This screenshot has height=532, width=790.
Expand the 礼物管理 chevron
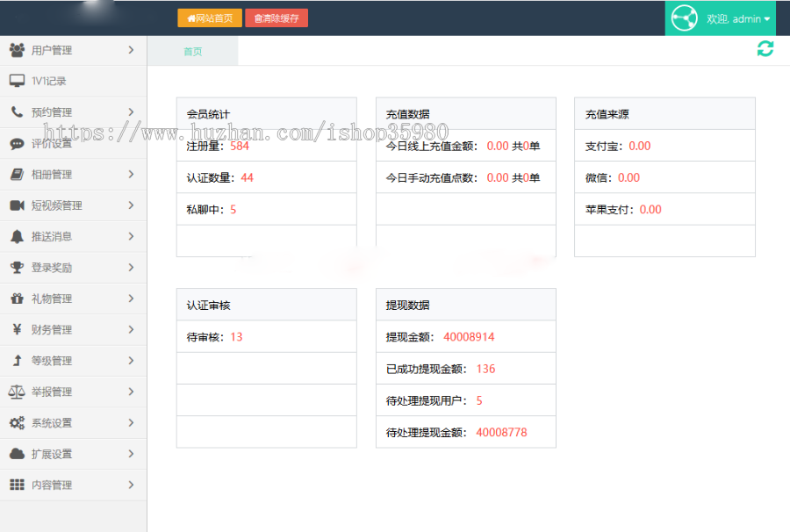pyautogui.click(x=131, y=298)
